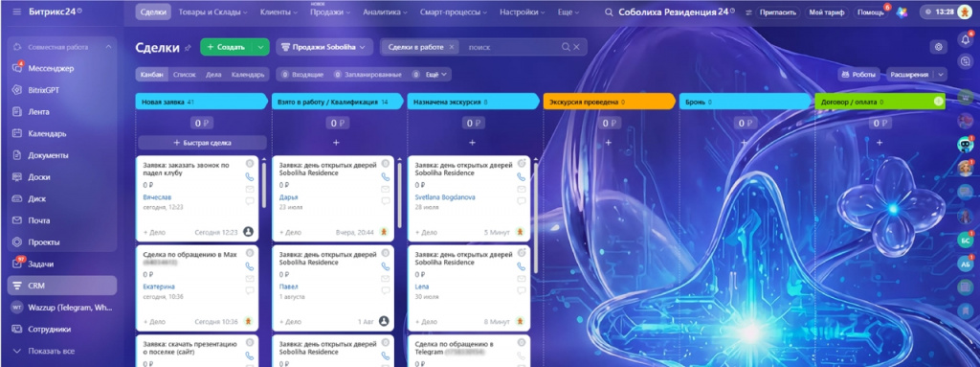Screen dimensions: 980x367
Task: Select the Канбан view tab
Action: point(152,75)
